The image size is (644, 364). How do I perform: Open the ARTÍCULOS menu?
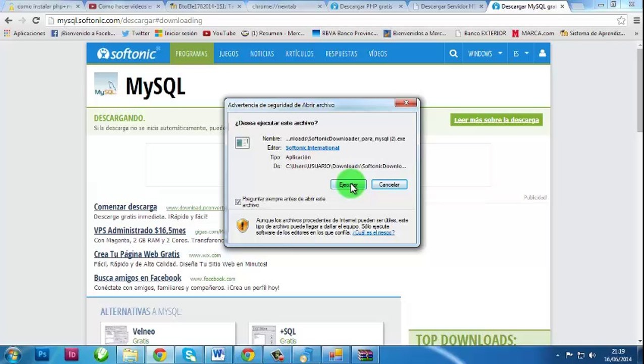[300, 54]
